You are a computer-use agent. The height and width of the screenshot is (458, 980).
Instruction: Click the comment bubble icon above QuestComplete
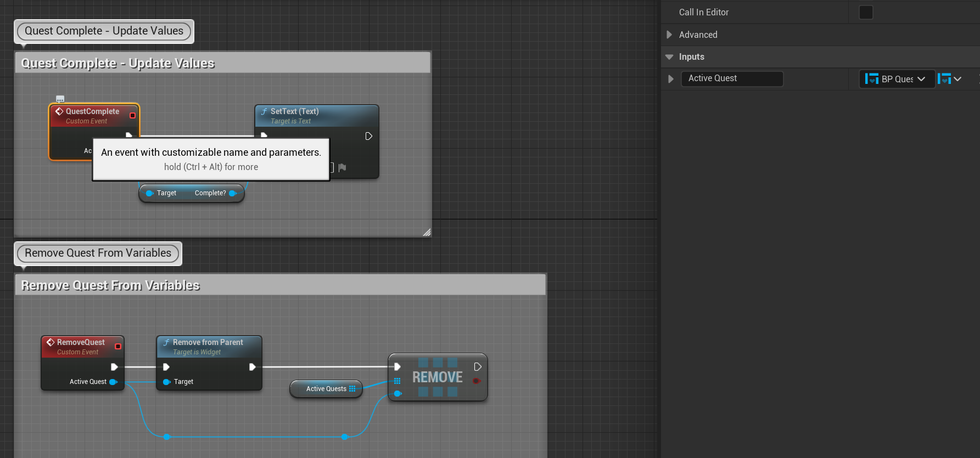click(60, 99)
